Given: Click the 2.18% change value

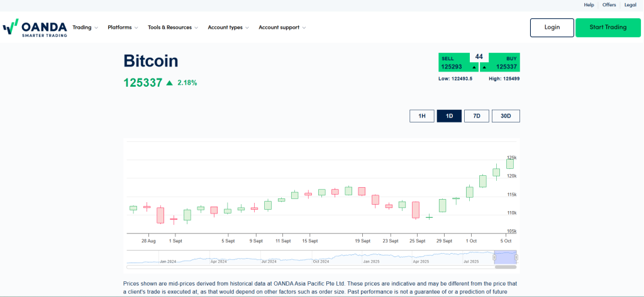Looking at the screenshot, I should 187,83.
